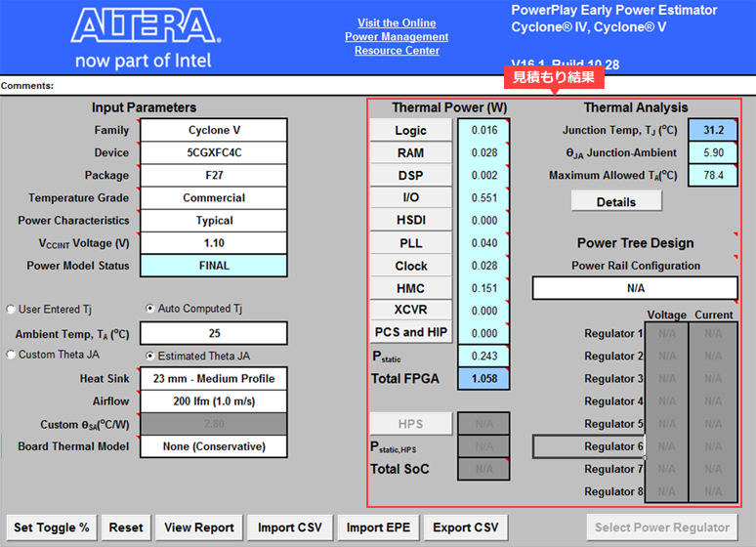
Task: Choose the Custom Theta JA radio option
Action: [x=11, y=355]
